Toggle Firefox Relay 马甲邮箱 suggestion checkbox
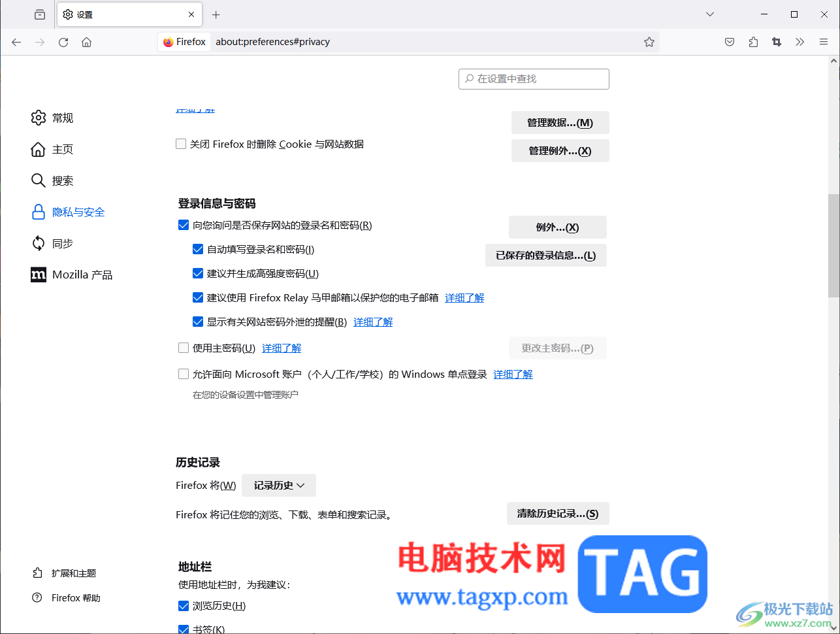Screen dimensions: 840x634 click(x=198, y=297)
